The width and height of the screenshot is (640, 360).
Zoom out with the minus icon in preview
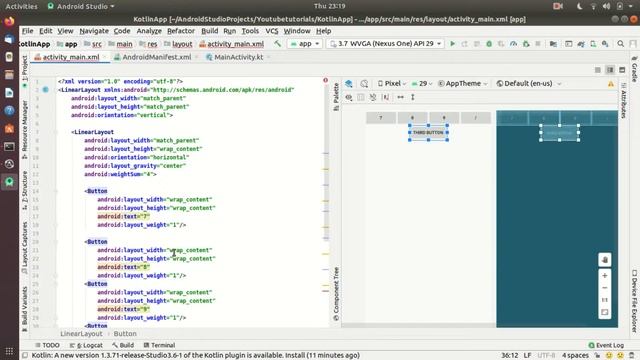[604, 288]
